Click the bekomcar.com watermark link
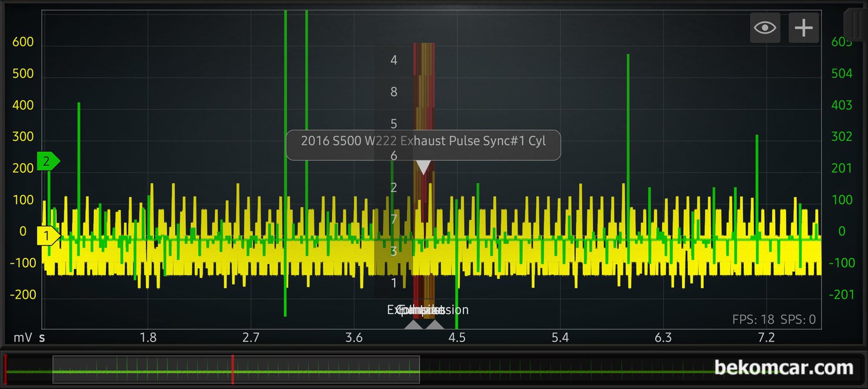The width and height of the screenshot is (868, 389). [x=784, y=368]
